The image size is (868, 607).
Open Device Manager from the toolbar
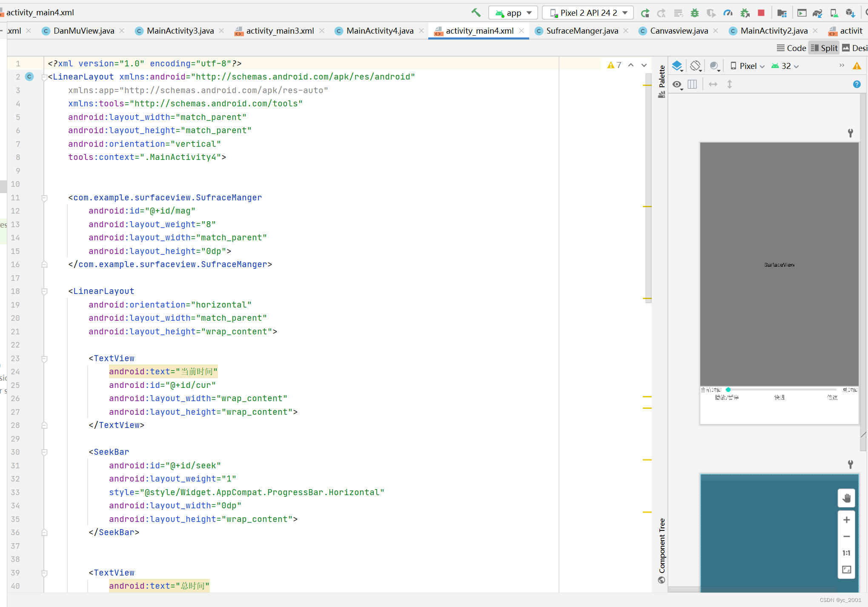click(x=834, y=13)
